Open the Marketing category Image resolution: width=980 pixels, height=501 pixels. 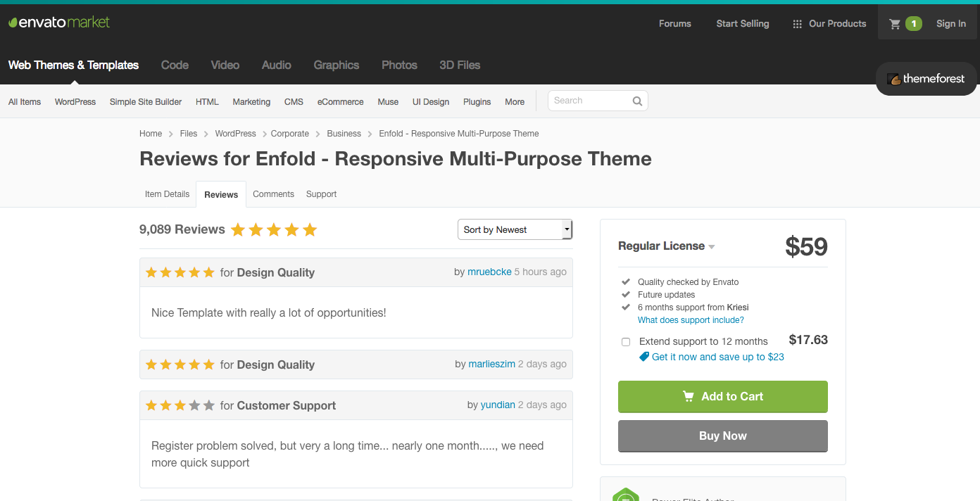pyautogui.click(x=251, y=102)
